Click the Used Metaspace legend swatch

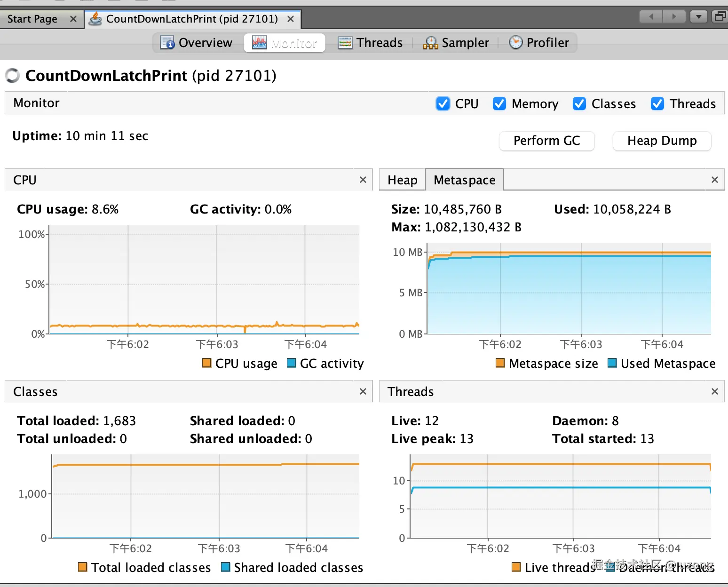tap(612, 363)
